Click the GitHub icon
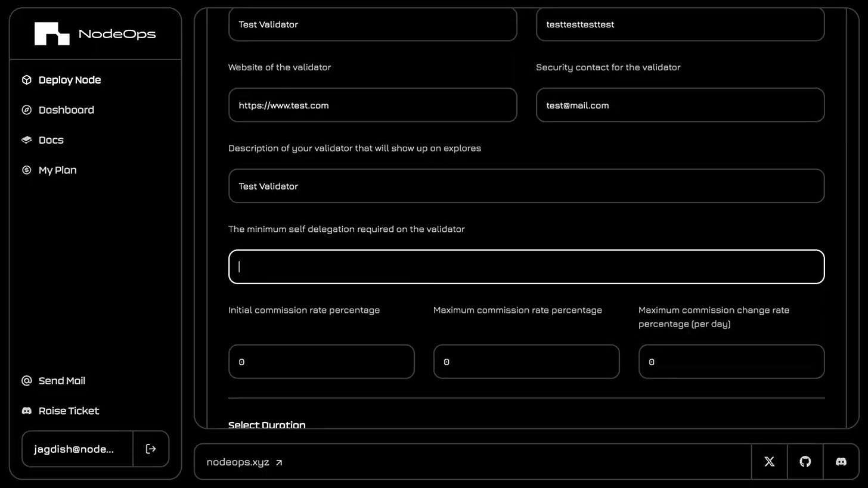Screen dimensions: 868x488 [x=805, y=462]
